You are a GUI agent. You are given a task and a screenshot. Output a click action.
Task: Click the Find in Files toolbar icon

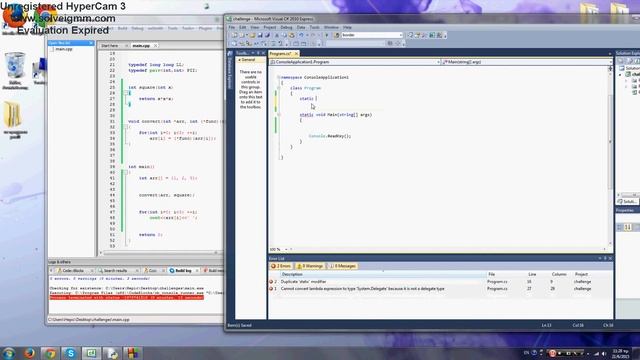tap(337, 36)
